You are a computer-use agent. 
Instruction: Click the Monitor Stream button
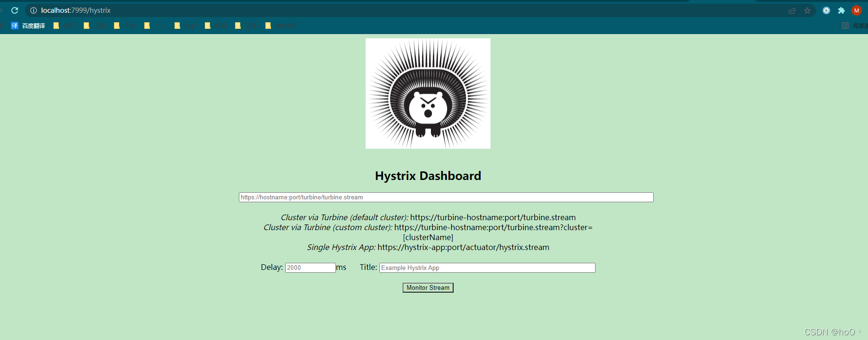point(428,287)
